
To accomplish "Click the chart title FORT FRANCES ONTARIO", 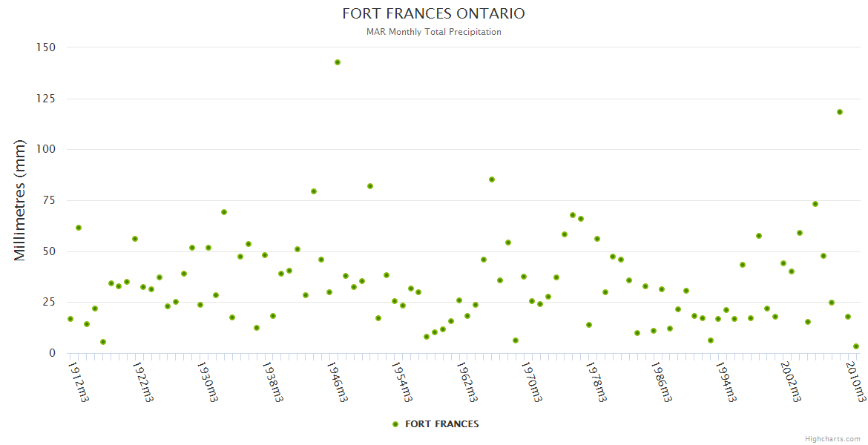I will 433,14.
